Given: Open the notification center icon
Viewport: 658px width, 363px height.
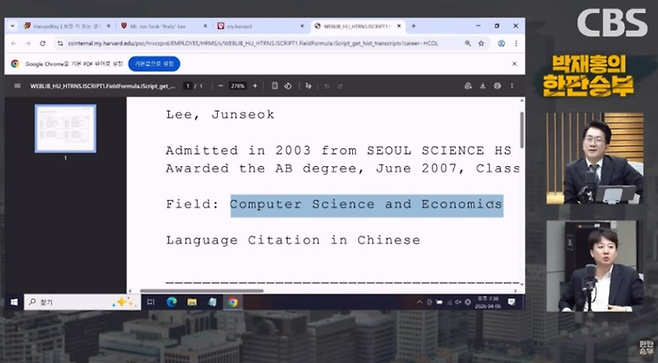Looking at the screenshot, I should tap(511, 302).
